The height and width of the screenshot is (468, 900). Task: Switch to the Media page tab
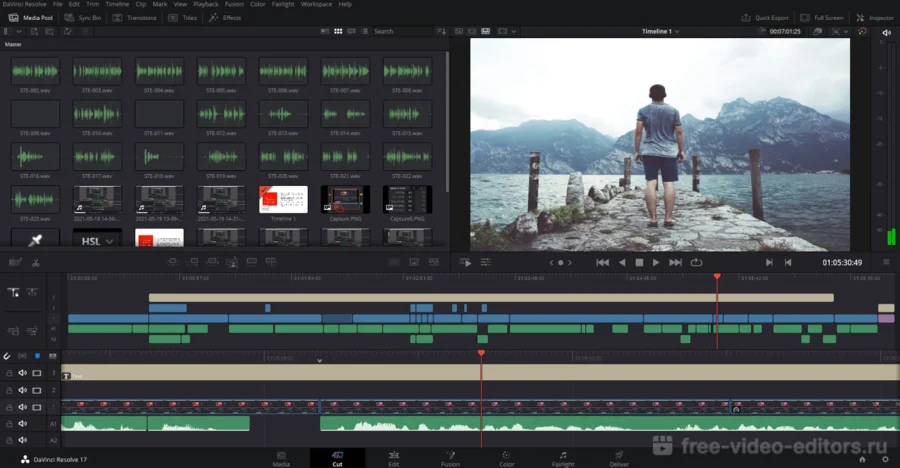click(281, 458)
